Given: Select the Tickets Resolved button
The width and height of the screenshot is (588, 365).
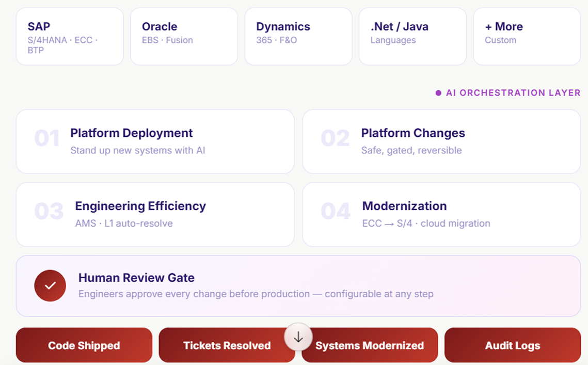Looking at the screenshot, I should tap(227, 345).
